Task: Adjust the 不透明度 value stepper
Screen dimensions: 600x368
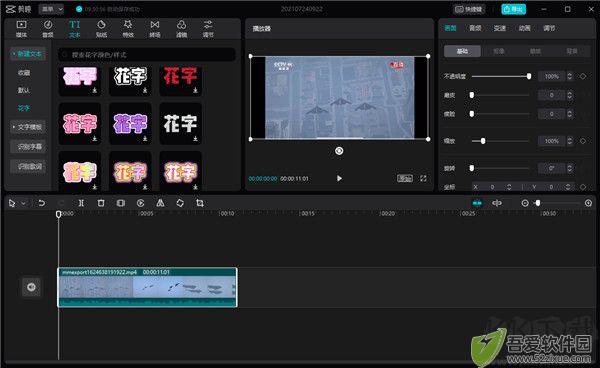Action: (570, 77)
